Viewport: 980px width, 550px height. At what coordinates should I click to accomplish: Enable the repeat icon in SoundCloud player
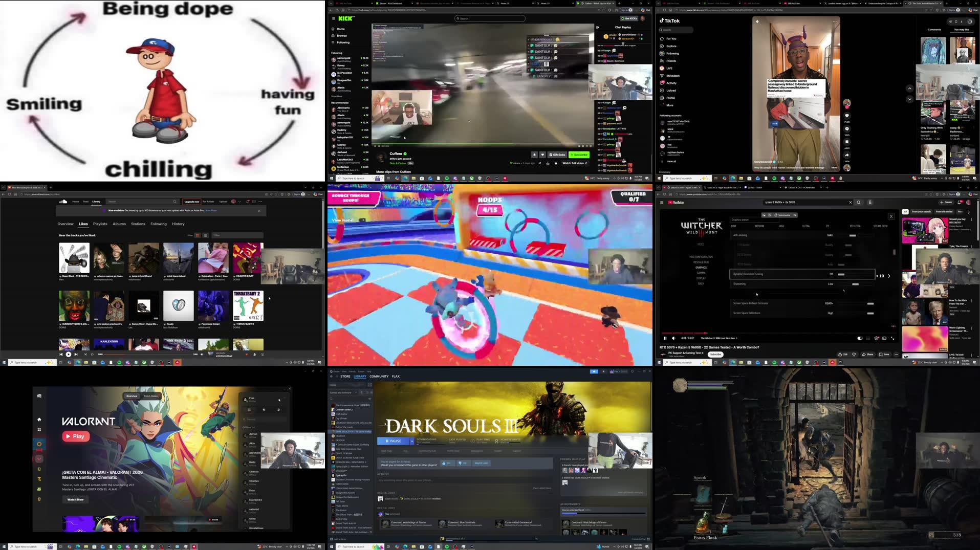pos(92,354)
